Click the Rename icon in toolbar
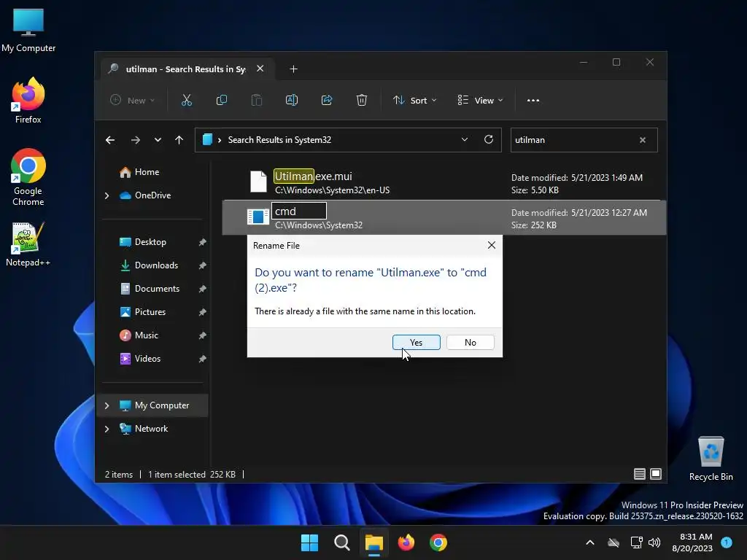Image resolution: width=747 pixels, height=560 pixels. coord(292,100)
